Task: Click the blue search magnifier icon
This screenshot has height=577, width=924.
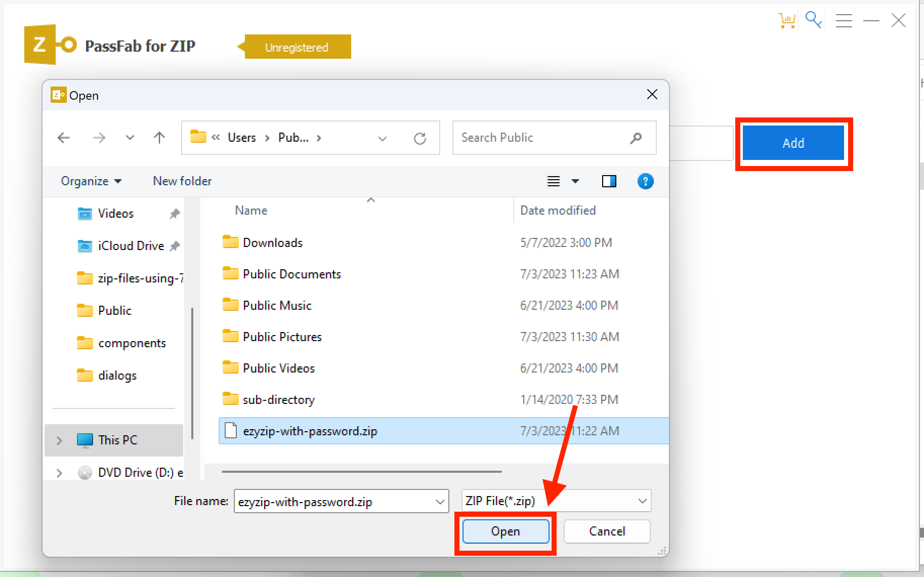Action: (813, 19)
